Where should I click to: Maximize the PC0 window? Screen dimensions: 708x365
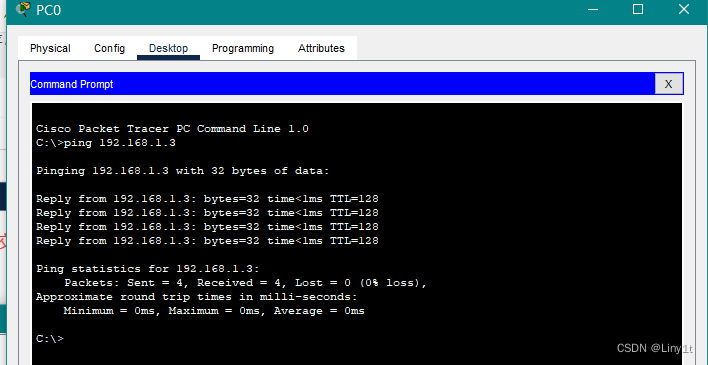tap(638, 9)
